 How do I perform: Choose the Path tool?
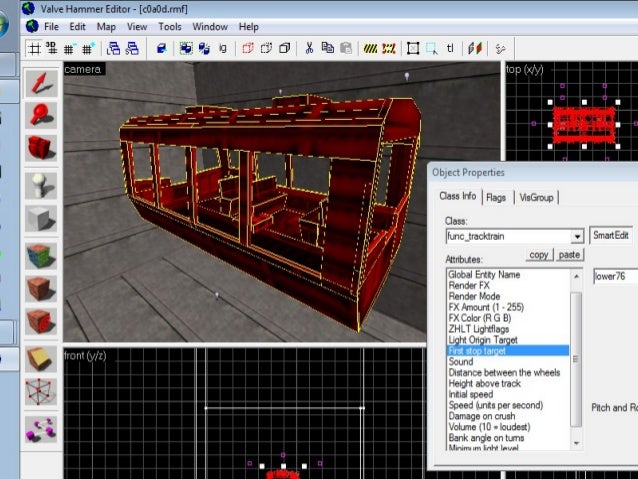point(41,428)
